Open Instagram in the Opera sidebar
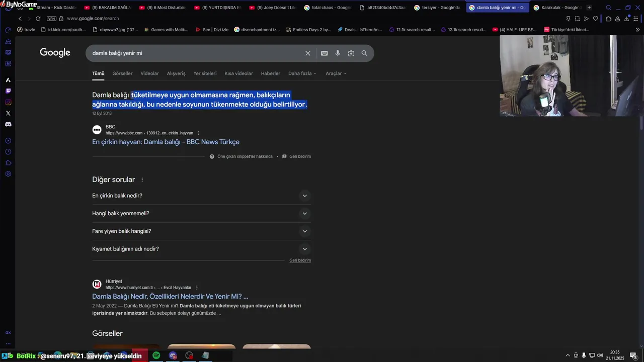The width and height of the screenshot is (644, 362). pos(8,102)
